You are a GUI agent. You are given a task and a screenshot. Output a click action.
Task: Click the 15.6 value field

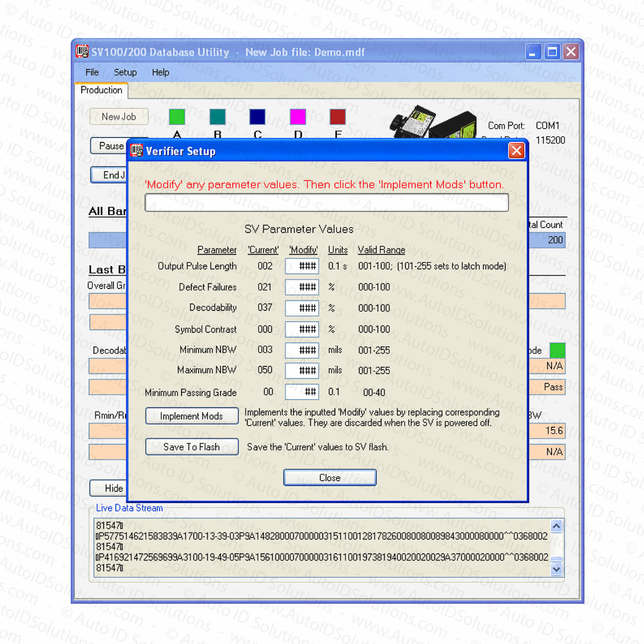coord(547,431)
